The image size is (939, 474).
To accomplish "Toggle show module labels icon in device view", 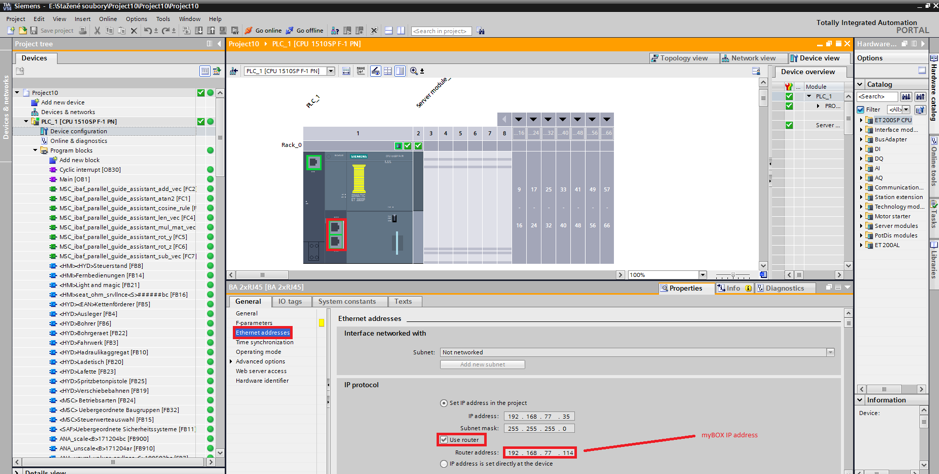I will click(375, 71).
